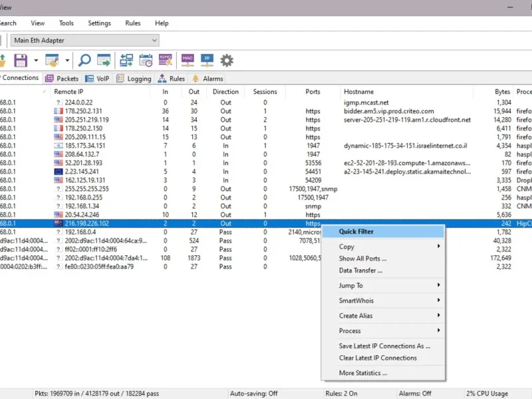Click the scheduler calendar clock icon
Viewport: 532px width, 399px height.
[146, 61]
